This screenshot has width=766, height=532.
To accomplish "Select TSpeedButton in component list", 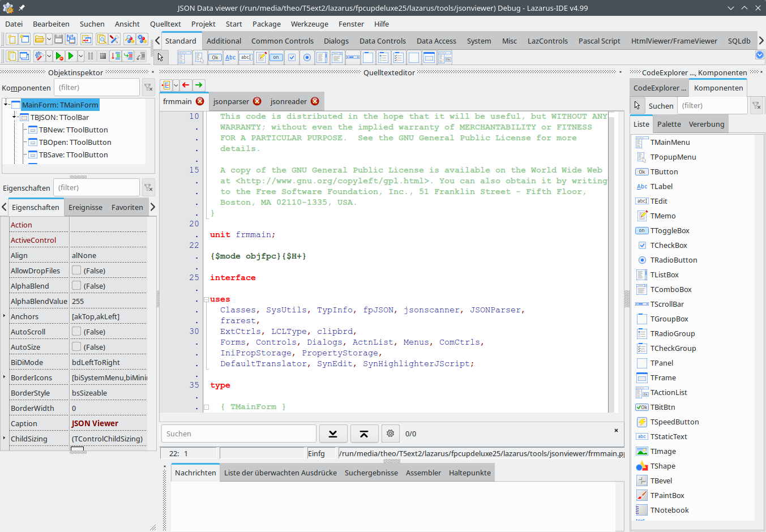I will click(674, 422).
